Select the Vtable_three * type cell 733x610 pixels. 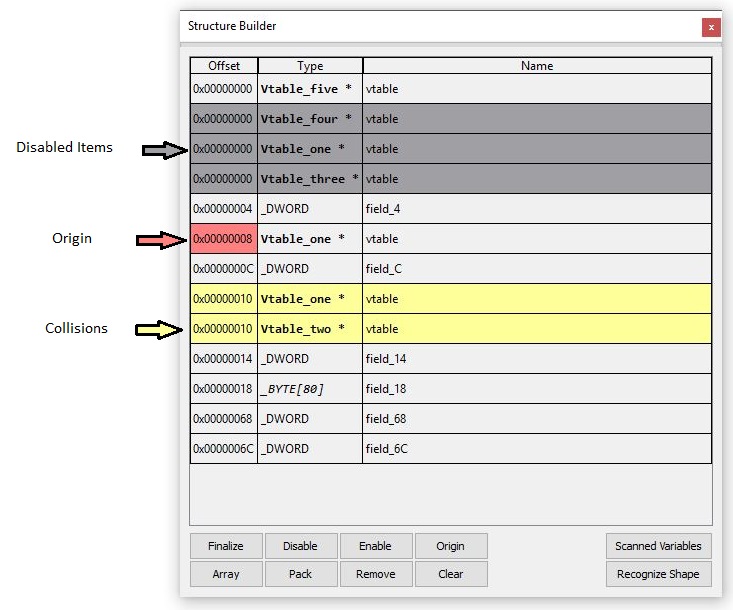coord(310,179)
